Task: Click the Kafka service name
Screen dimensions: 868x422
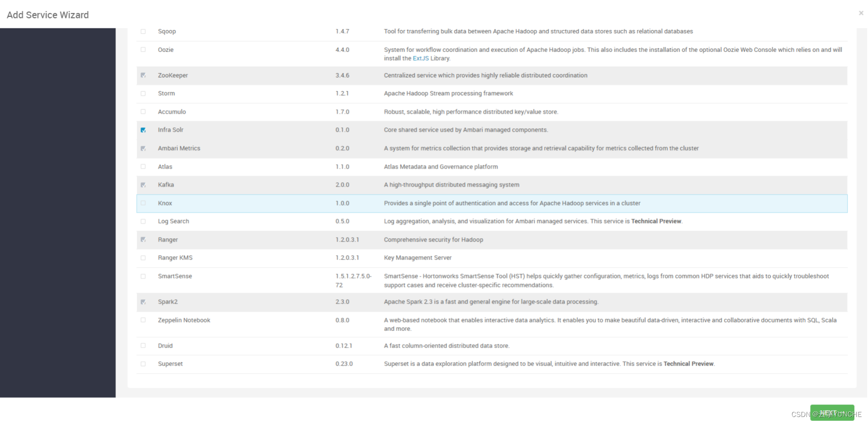Action: click(x=166, y=185)
